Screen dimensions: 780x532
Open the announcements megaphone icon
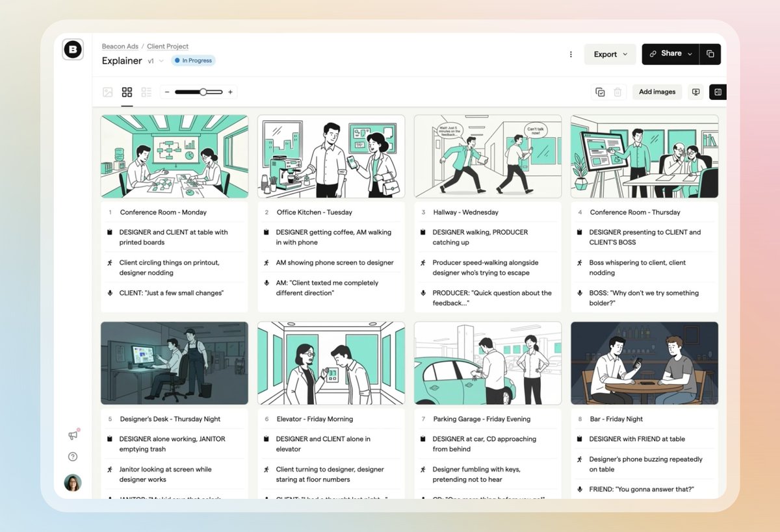pos(73,435)
